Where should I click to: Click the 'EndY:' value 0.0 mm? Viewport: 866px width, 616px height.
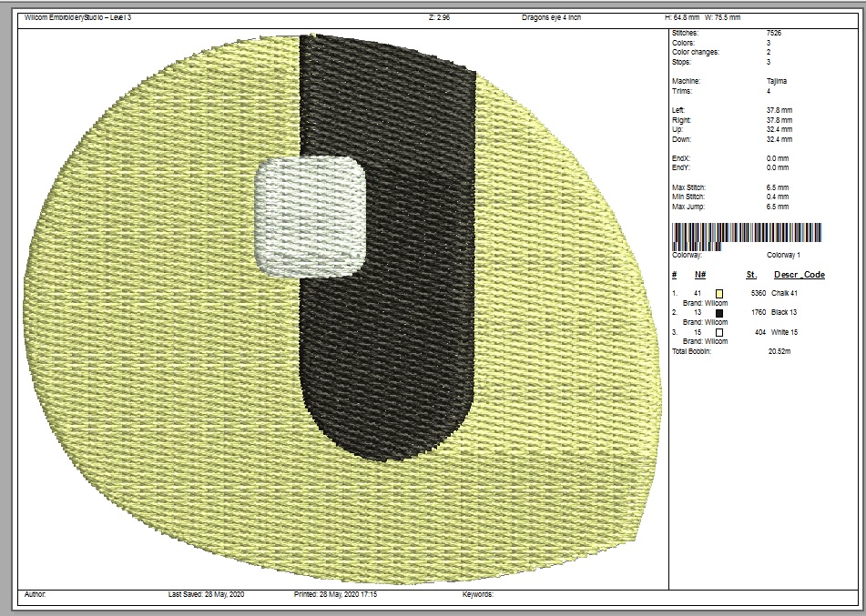tap(778, 167)
